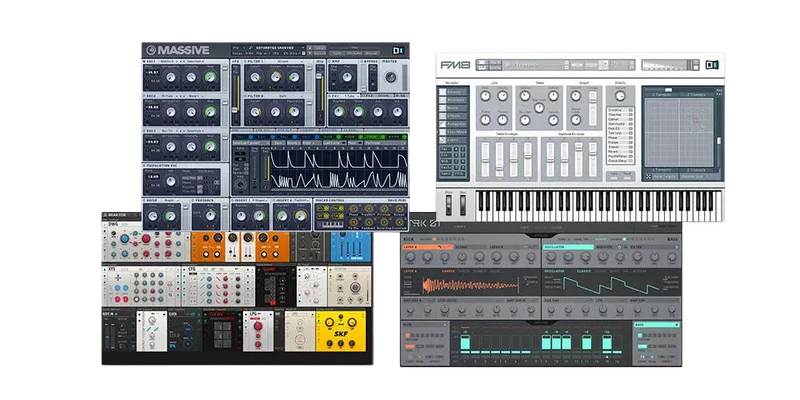
Task: Click Massive's OSC1 green Amp knob
Action: point(210,77)
